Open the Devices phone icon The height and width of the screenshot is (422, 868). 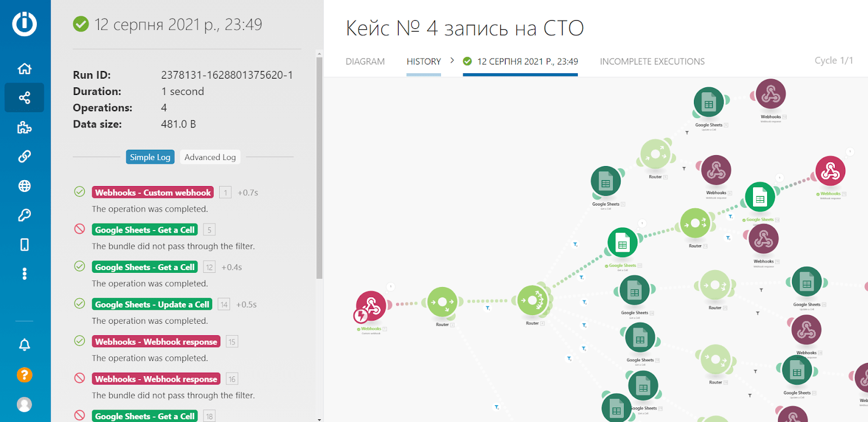[24, 245]
